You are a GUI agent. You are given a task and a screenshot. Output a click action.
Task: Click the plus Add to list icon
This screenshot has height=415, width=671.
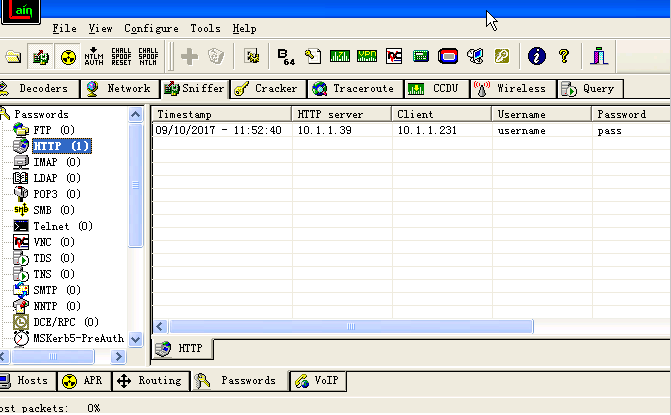pos(189,56)
